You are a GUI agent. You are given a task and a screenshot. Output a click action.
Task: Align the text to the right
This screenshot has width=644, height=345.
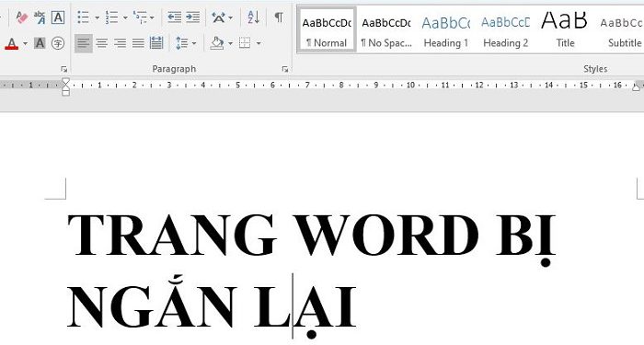[120, 43]
